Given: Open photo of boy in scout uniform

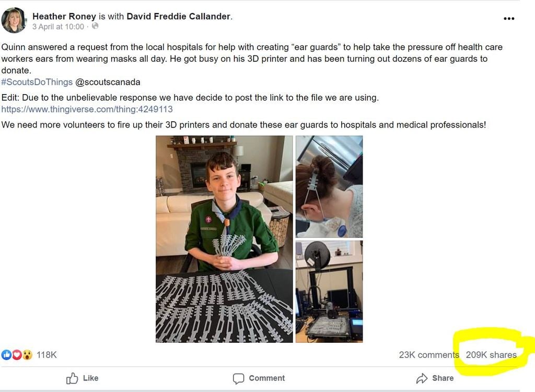Looking at the screenshot, I should (224, 239).
